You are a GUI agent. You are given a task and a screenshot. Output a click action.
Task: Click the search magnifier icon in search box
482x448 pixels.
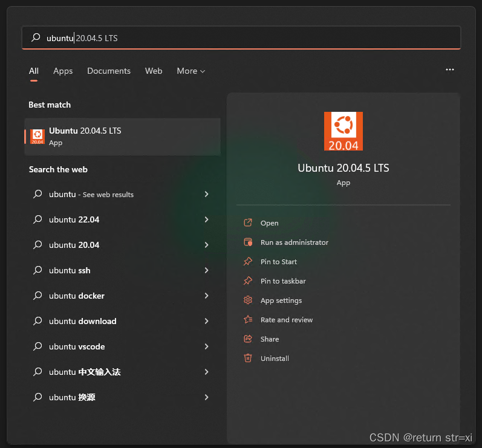36,37
